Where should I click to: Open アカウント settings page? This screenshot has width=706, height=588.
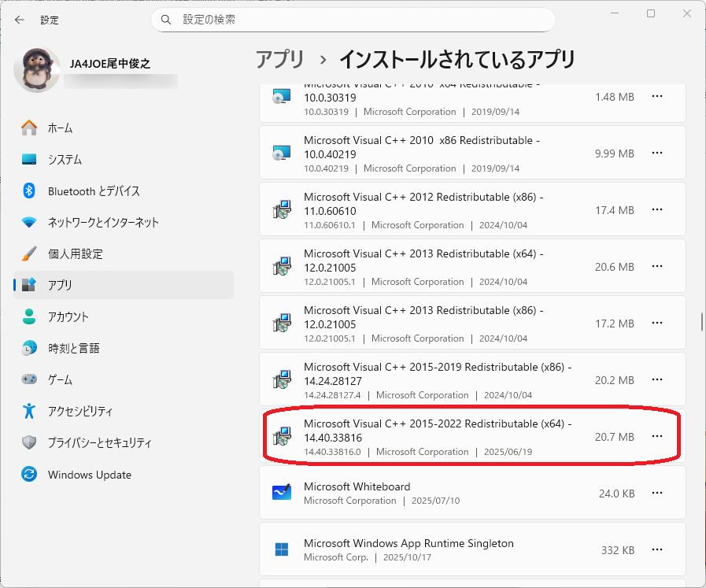124,316
